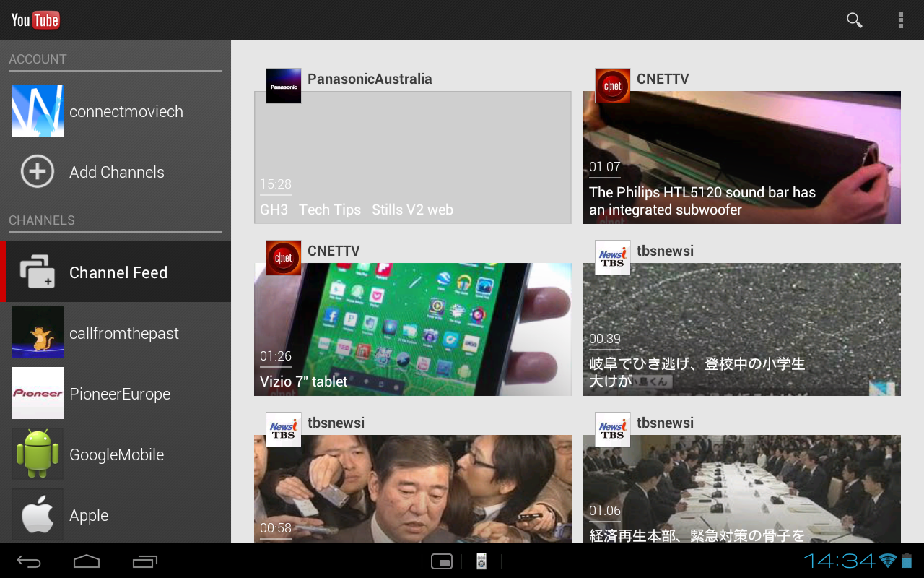Viewport: 924px width, 578px height.
Task: Open the tbsnewsi name above 01:06 video
Action: coord(665,423)
